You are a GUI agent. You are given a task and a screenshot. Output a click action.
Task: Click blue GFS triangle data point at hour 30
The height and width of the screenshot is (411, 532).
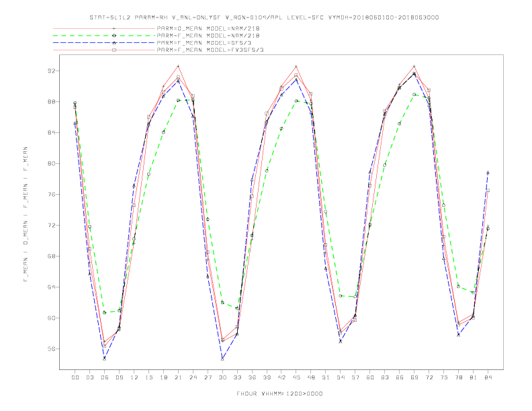click(222, 359)
